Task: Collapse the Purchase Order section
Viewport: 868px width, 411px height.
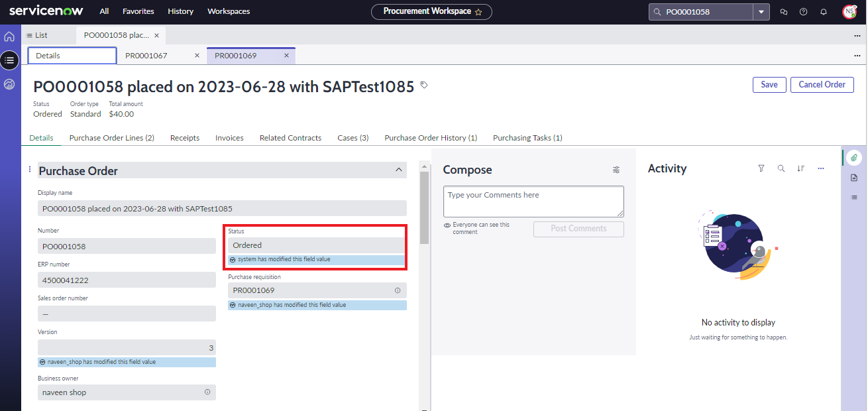Action: tap(399, 170)
